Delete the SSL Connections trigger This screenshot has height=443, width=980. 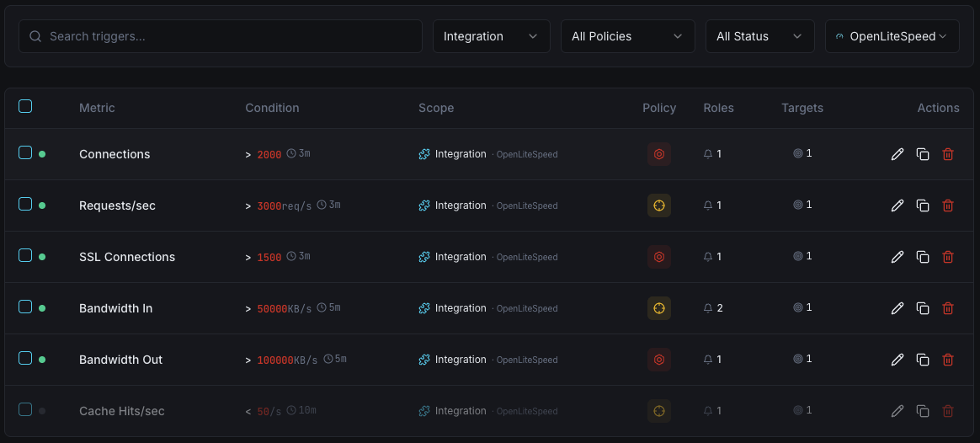point(947,257)
